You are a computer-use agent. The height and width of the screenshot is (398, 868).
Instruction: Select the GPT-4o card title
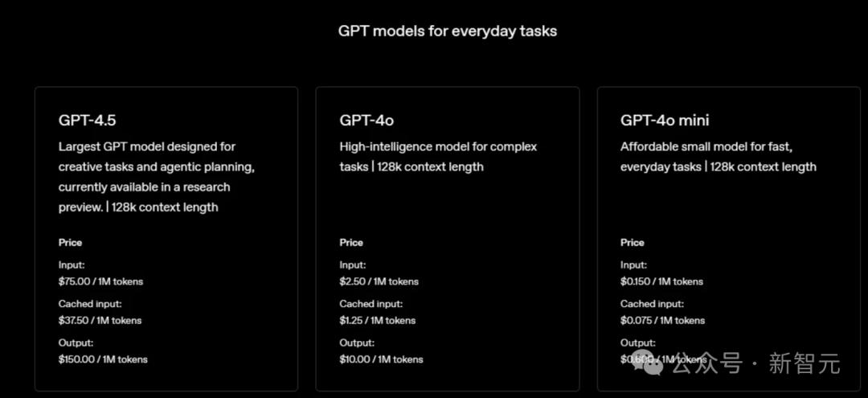[366, 120]
